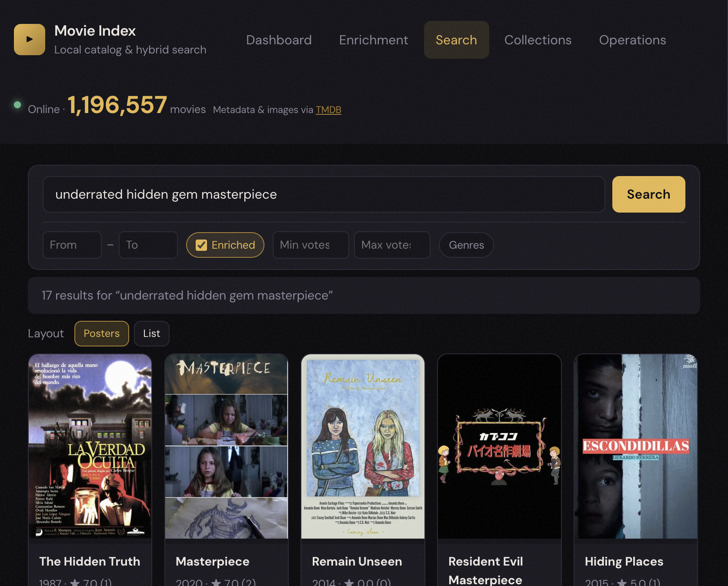728x586 pixels.
Task: Go to the Operations tab
Action: click(x=632, y=40)
